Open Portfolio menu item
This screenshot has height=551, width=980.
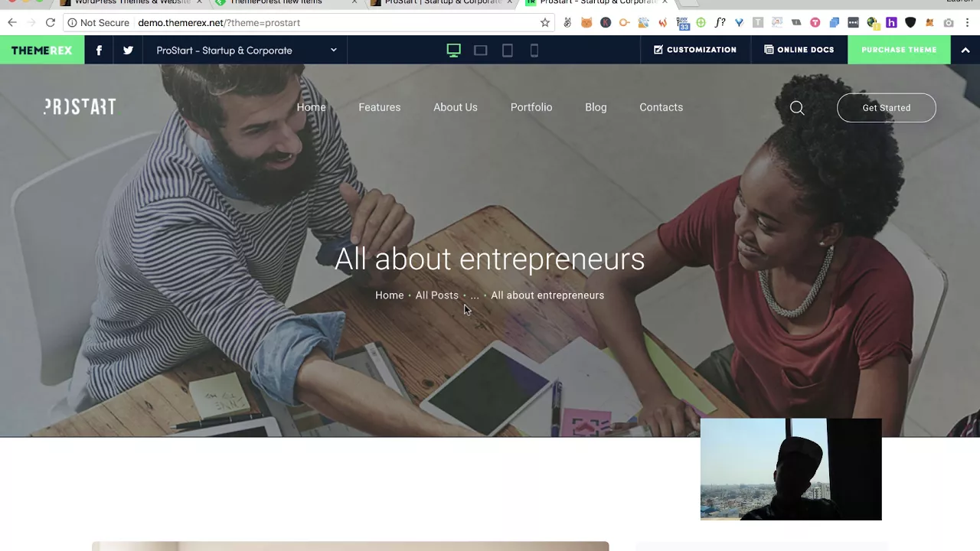[531, 107]
